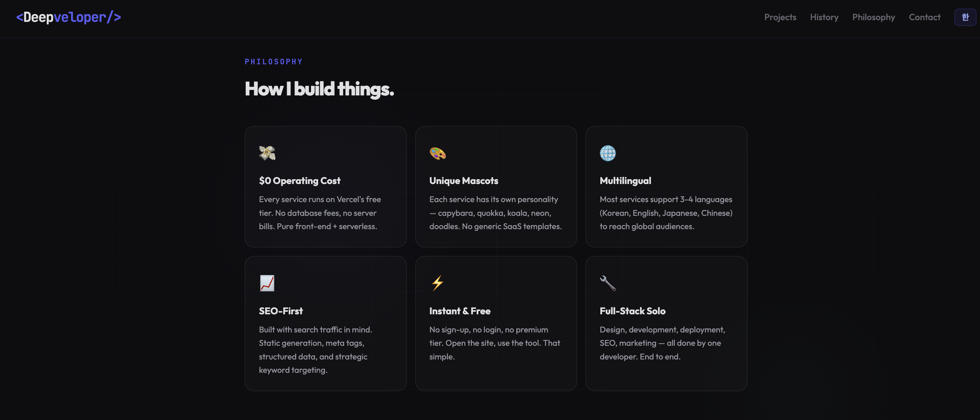Open the Unique Mascots card

click(496, 186)
